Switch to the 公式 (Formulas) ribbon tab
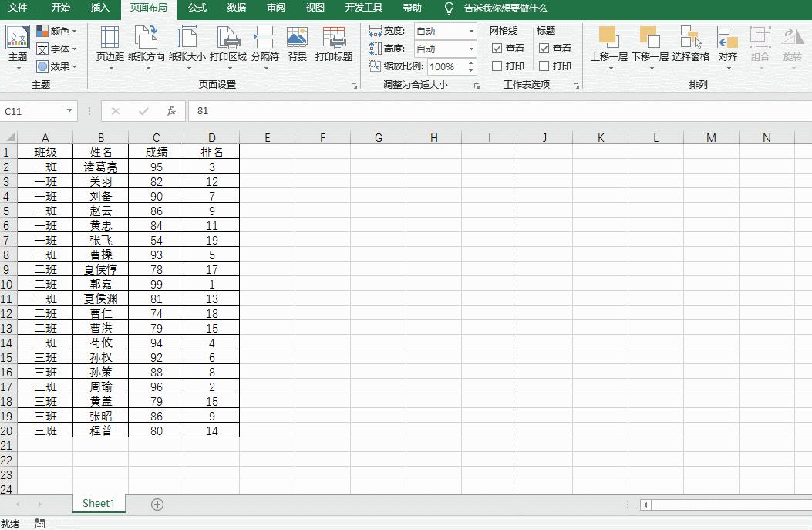 [197, 8]
